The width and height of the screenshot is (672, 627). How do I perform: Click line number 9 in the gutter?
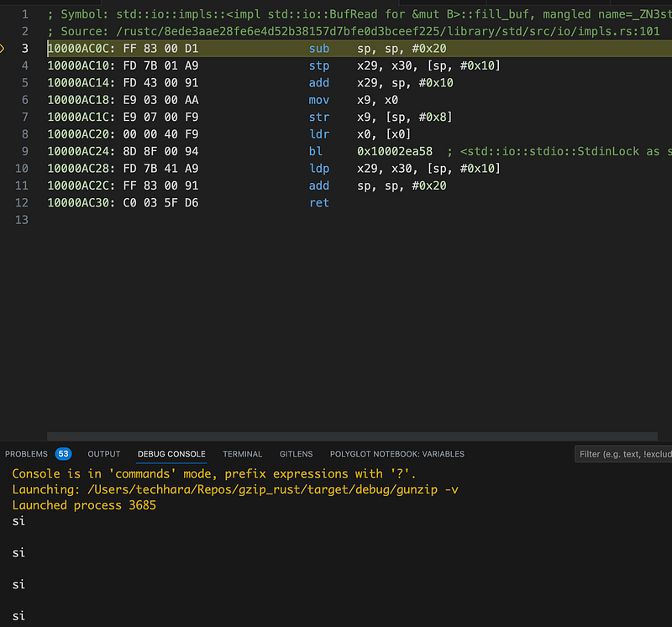[x=24, y=152]
